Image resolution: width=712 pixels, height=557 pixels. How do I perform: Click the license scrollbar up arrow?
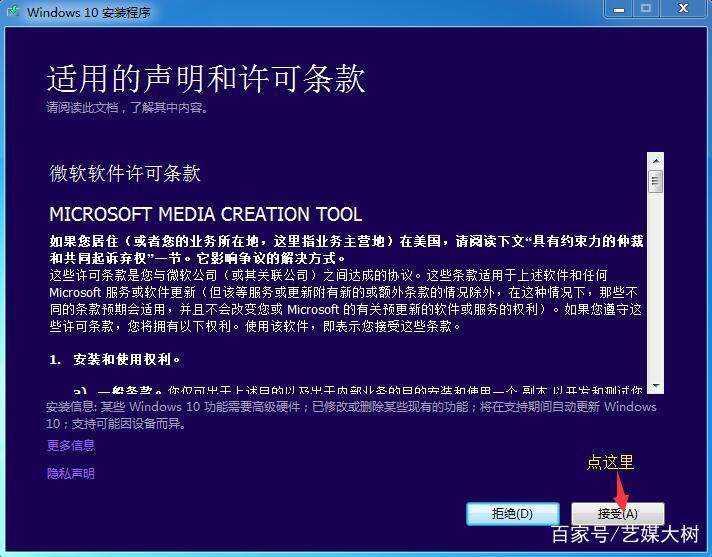[655, 161]
